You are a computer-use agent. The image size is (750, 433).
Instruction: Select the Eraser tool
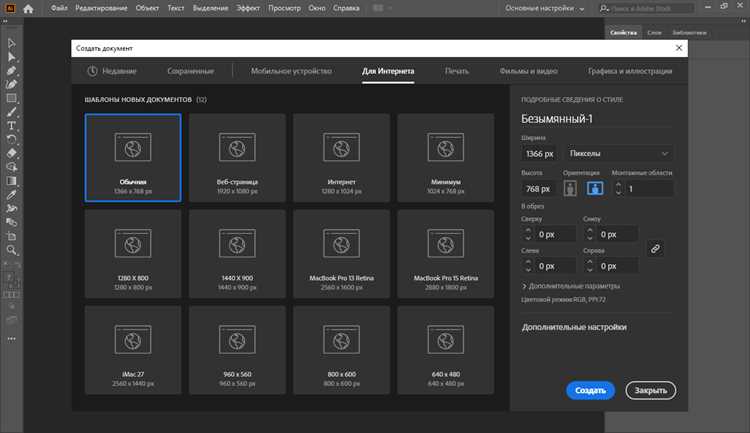[x=11, y=153]
